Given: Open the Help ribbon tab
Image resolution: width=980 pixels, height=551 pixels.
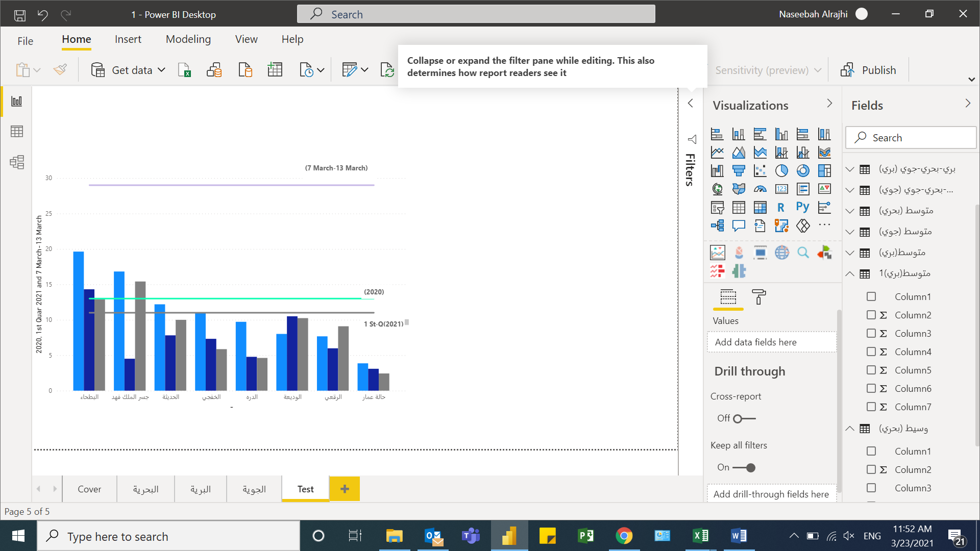Looking at the screenshot, I should pyautogui.click(x=292, y=39).
